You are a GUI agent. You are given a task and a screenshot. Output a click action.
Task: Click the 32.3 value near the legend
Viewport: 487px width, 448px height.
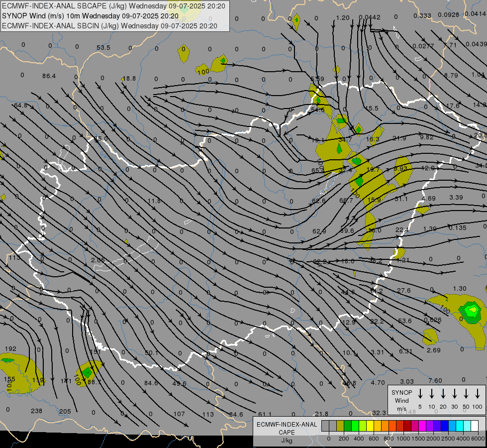(x=379, y=413)
